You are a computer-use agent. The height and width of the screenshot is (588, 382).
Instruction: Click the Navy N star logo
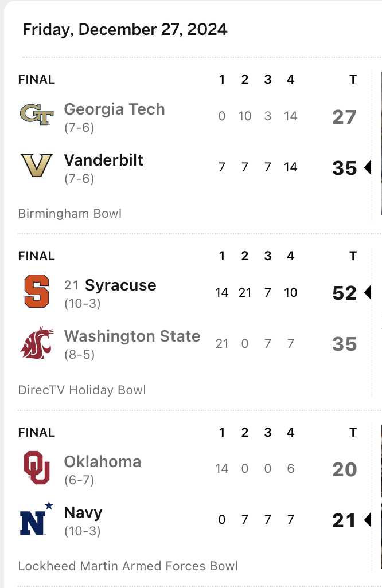36,519
